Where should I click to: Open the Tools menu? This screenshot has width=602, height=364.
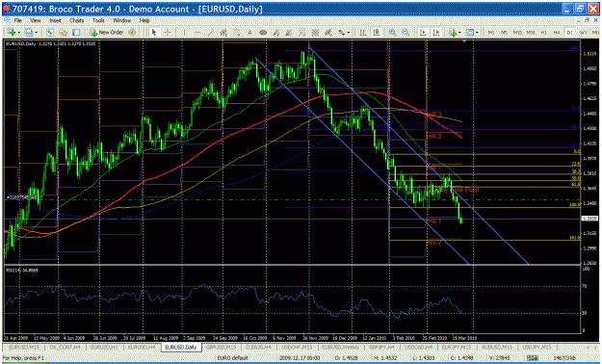click(98, 20)
